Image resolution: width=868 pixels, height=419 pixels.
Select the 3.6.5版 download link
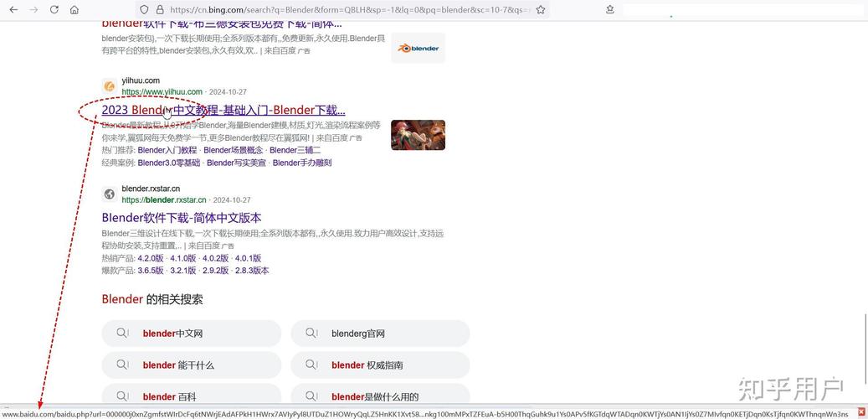tap(151, 271)
